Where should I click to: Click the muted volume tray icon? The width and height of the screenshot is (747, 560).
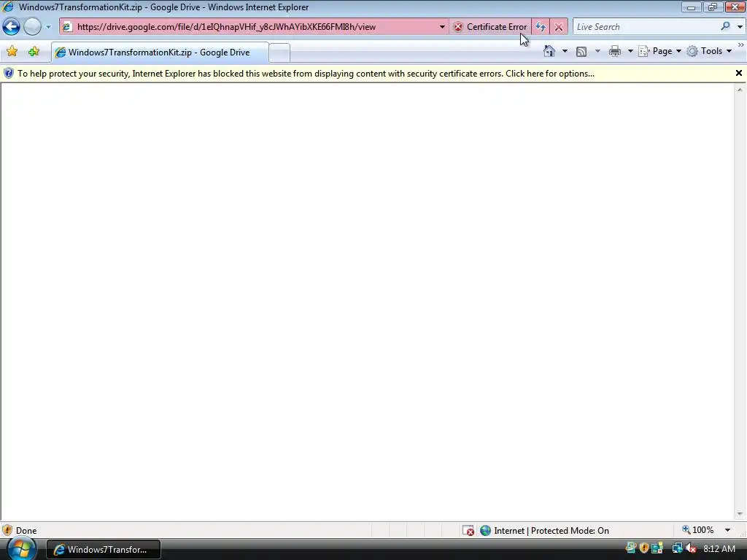pyautogui.click(x=691, y=548)
